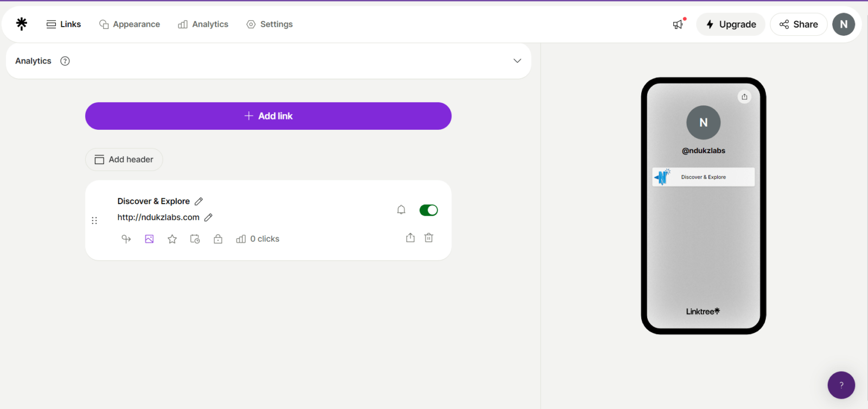Click the star icon to prioritize the link

172,238
